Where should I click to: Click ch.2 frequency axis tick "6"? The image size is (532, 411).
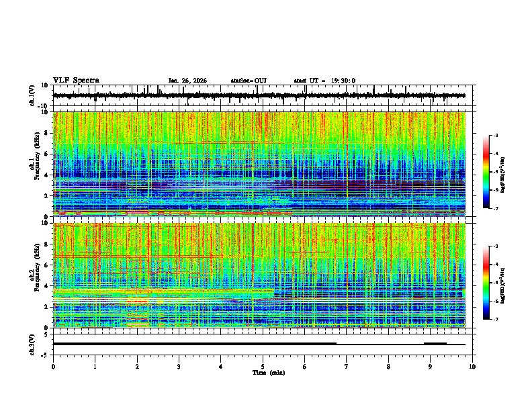click(47, 265)
